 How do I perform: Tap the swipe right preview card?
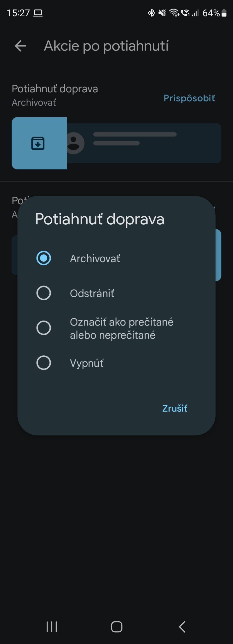pos(144,143)
